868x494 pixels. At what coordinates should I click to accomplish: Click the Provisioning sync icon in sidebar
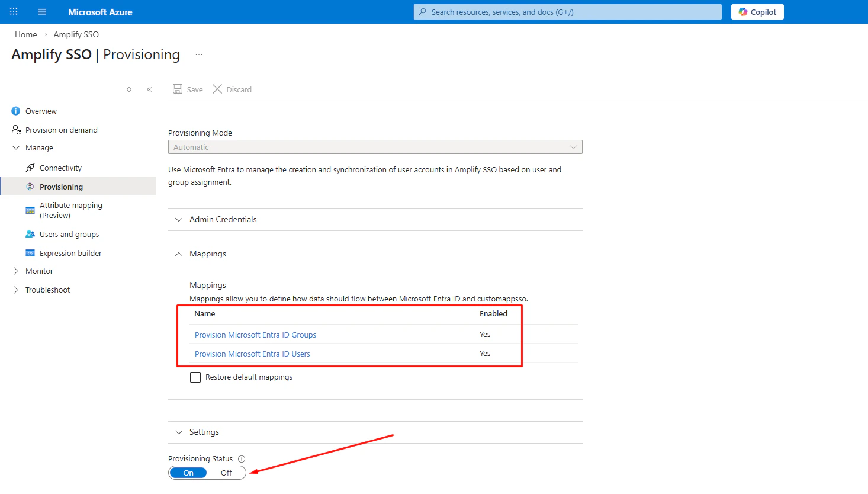point(30,187)
